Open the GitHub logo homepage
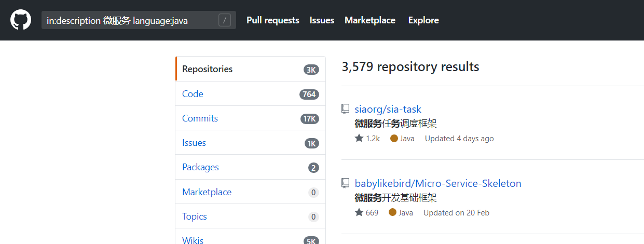 pyautogui.click(x=21, y=20)
